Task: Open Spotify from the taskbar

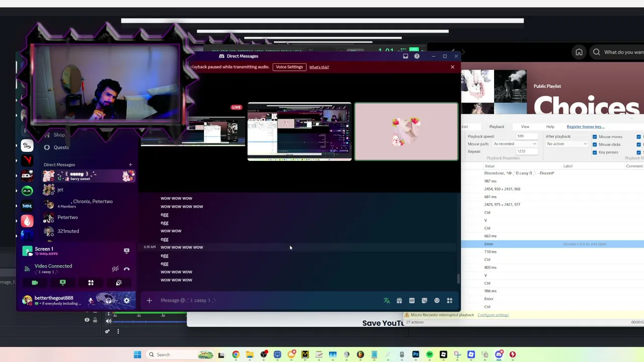Action: coord(429,354)
